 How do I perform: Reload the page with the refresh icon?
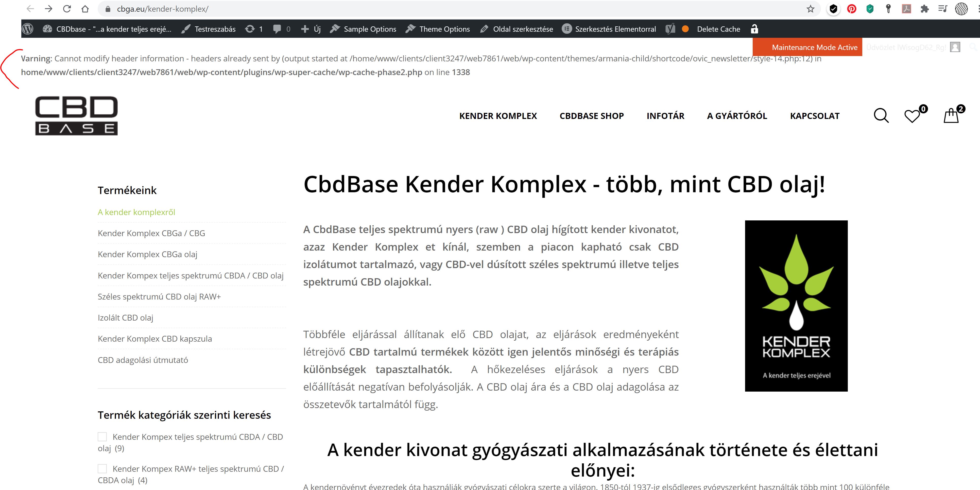[x=67, y=9]
